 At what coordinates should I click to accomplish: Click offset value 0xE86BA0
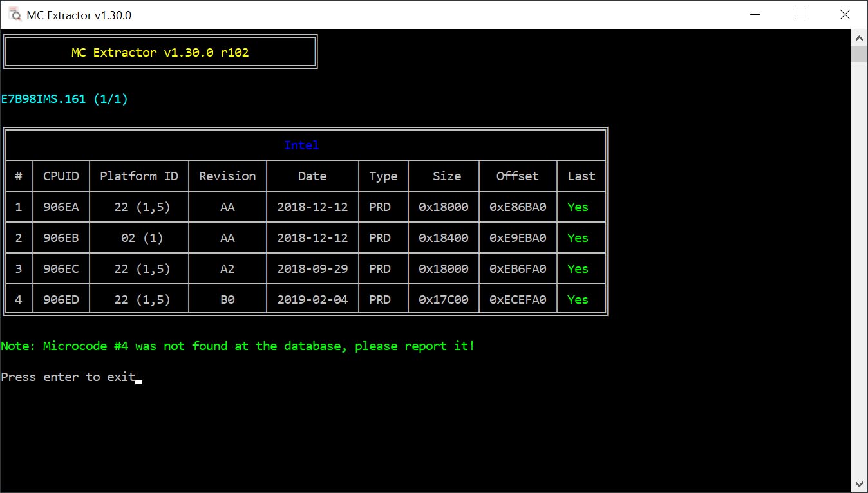[x=518, y=207]
